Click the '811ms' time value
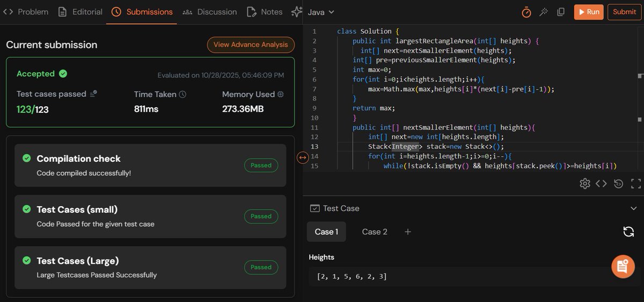 point(146,109)
